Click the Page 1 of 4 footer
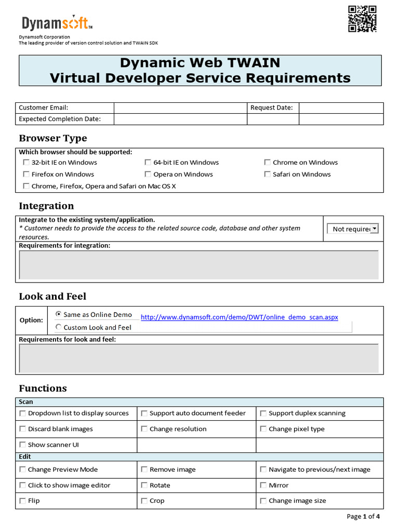The image size is (399, 532). click(363, 516)
